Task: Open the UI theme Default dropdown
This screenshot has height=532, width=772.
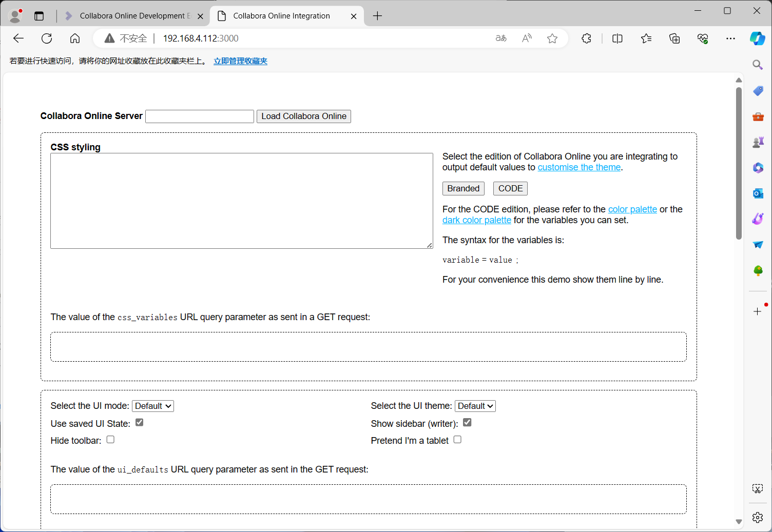Action: coord(475,406)
